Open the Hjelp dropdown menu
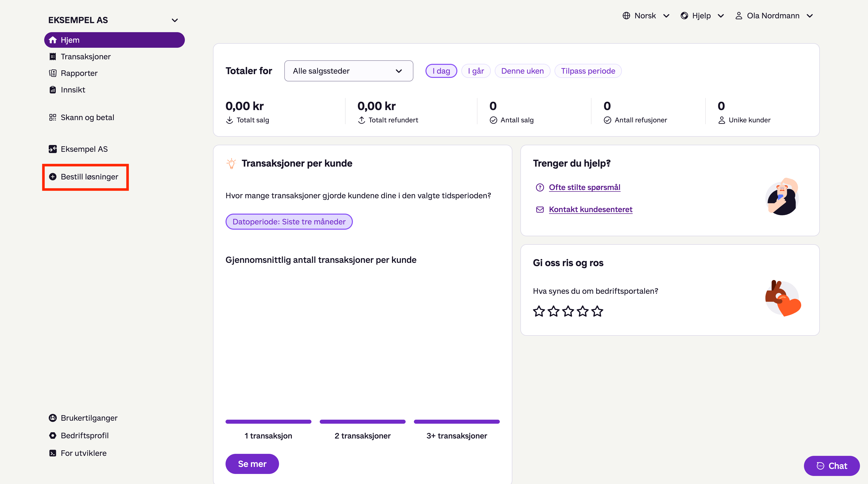 [702, 16]
